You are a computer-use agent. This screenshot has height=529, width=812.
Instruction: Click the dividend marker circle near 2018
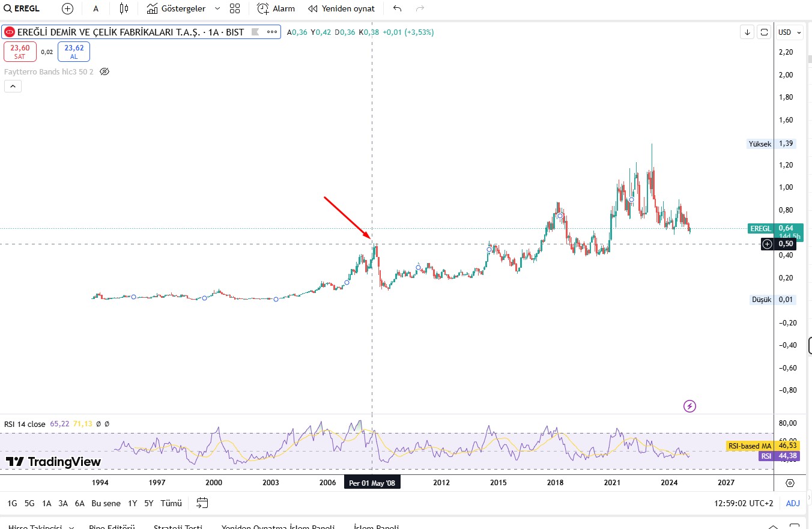click(x=560, y=216)
